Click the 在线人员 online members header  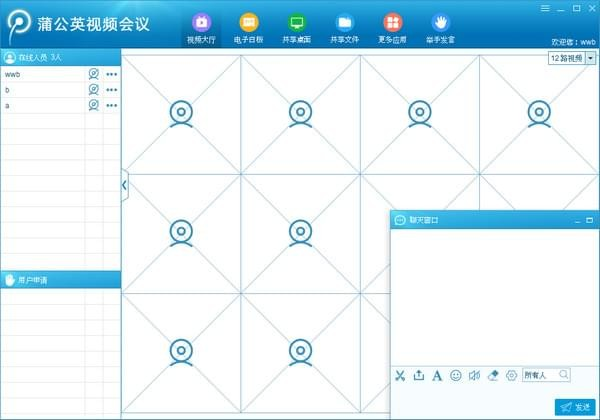60,57
